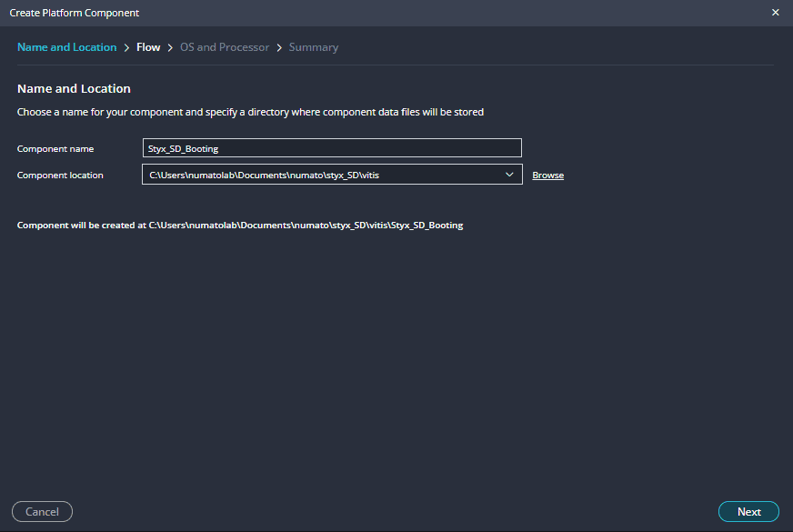Expand the Component location dropdown arrow
793x532 pixels.
click(x=509, y=175)
